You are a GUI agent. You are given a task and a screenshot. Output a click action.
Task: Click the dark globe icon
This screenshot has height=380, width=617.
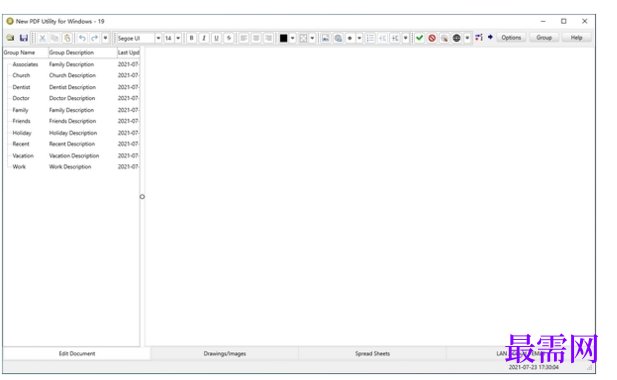point(456,38)
